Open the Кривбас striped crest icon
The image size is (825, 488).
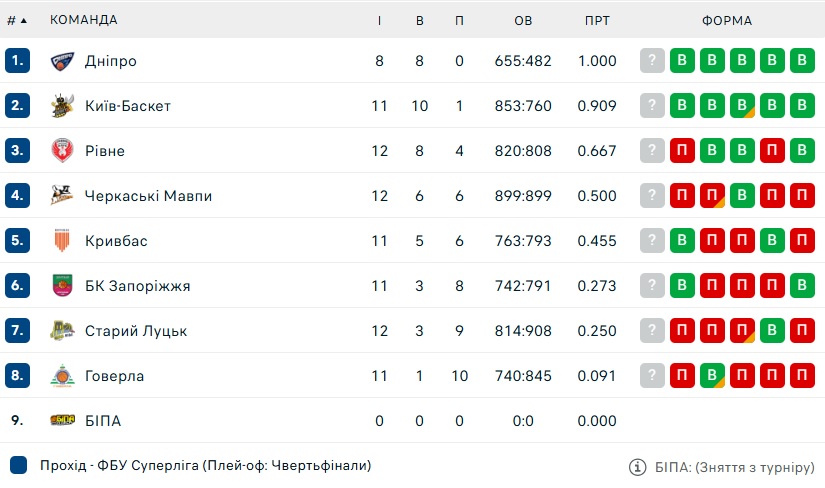tap(62, 241)
